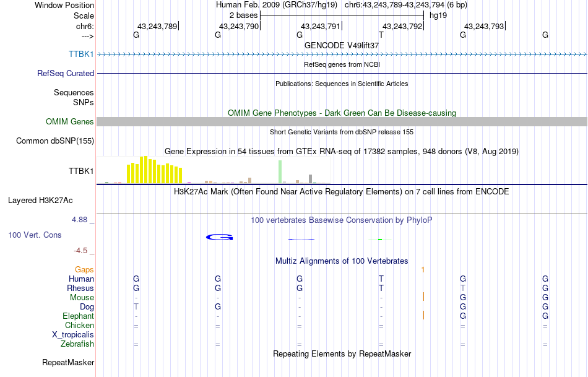Click the 4.88 PhyloP upper limit value
Image resolution: width=588 pixels, height=377 pixels.
coord(79,220)
